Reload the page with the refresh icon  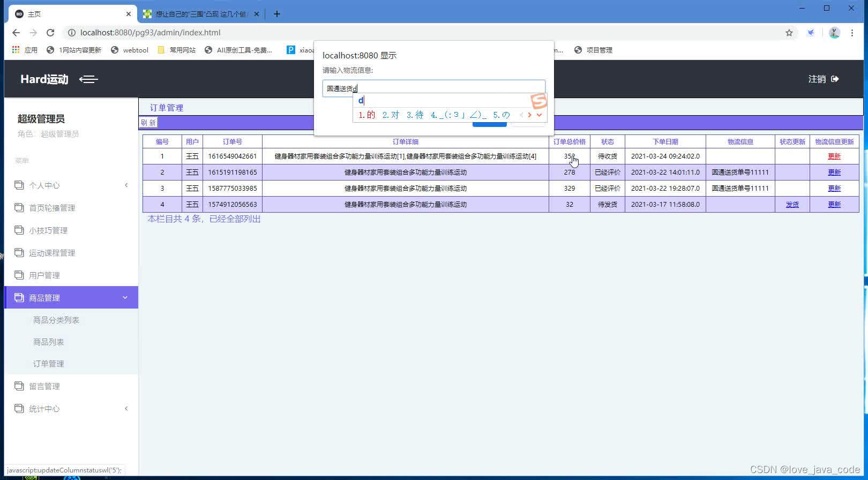pos(50,33)
